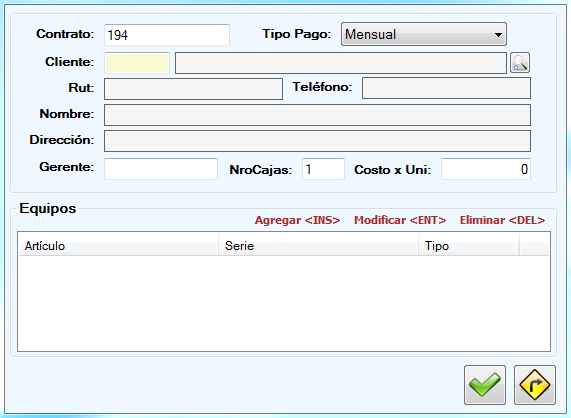Confirm with the green checkmark button
The height and width of the screenshot is (418, 571).
[485, 385]
